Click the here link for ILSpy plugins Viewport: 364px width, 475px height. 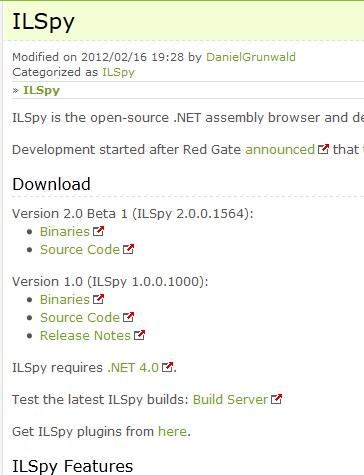tap(172, 432)
